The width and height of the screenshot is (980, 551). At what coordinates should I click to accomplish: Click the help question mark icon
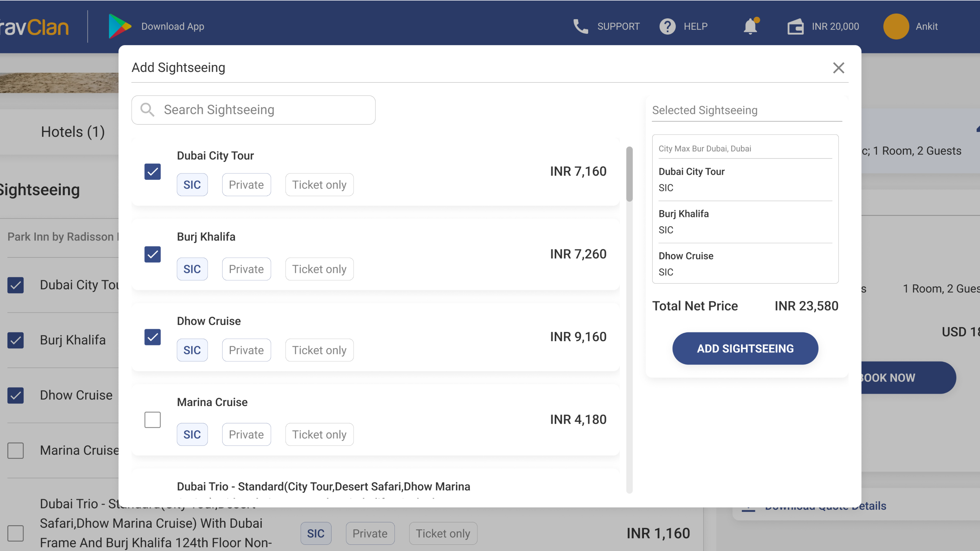click(x=667, y=26)
